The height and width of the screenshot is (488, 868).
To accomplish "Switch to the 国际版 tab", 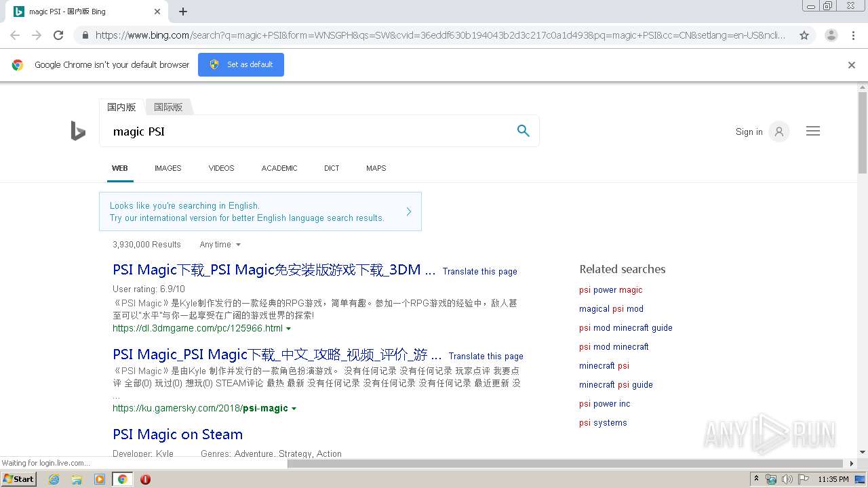I will pyautogui.click(x=168, y=107).
